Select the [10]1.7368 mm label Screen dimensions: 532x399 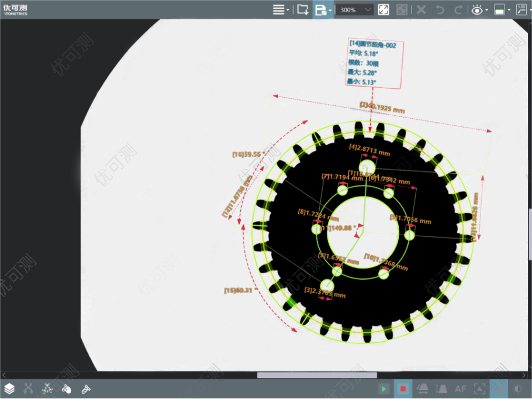[x=386, y=262]
